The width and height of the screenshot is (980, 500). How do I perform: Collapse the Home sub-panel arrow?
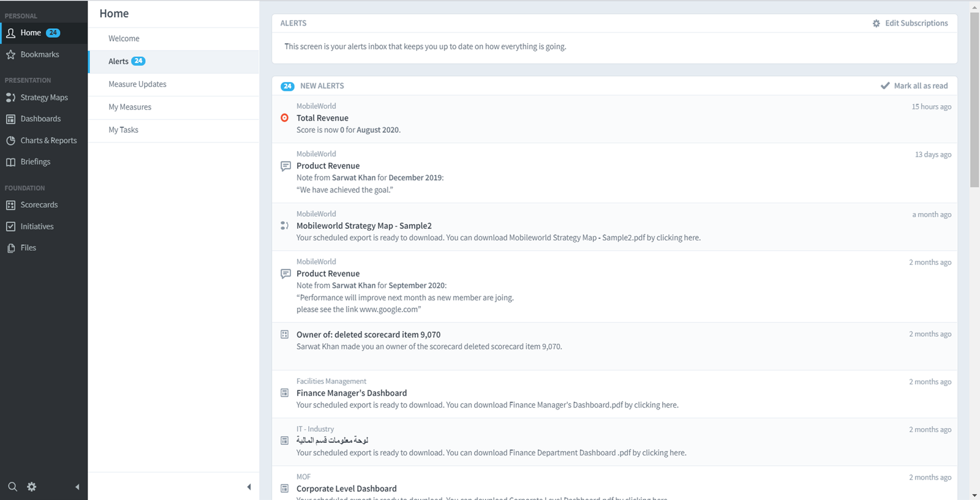click(249, 487)
